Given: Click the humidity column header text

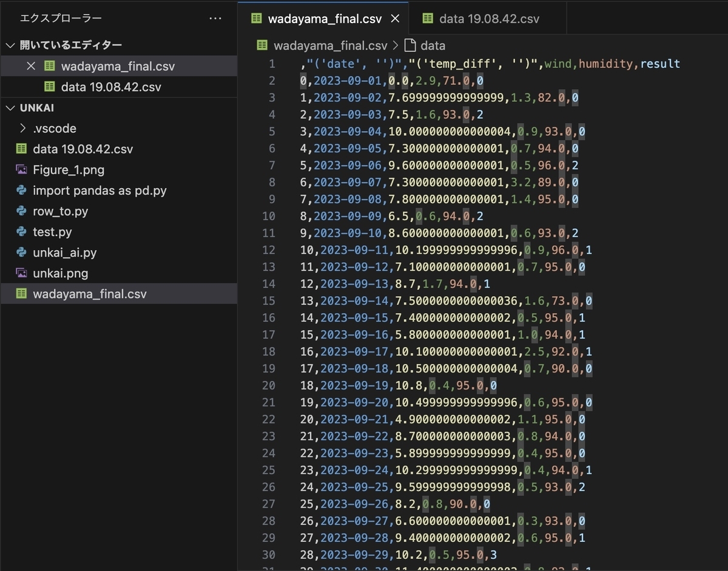Looking at the screenshot, I should 606,64.
